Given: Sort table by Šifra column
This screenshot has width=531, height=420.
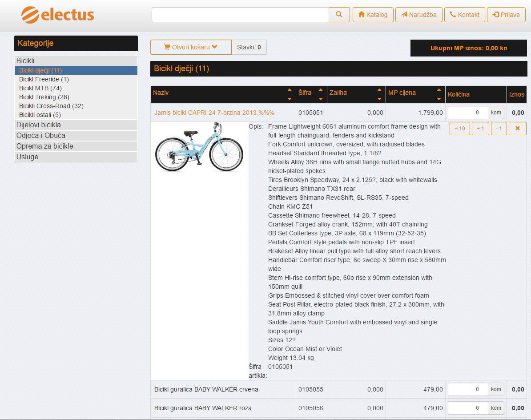Looking at the screenshot, I should click(x=312, y=94).
